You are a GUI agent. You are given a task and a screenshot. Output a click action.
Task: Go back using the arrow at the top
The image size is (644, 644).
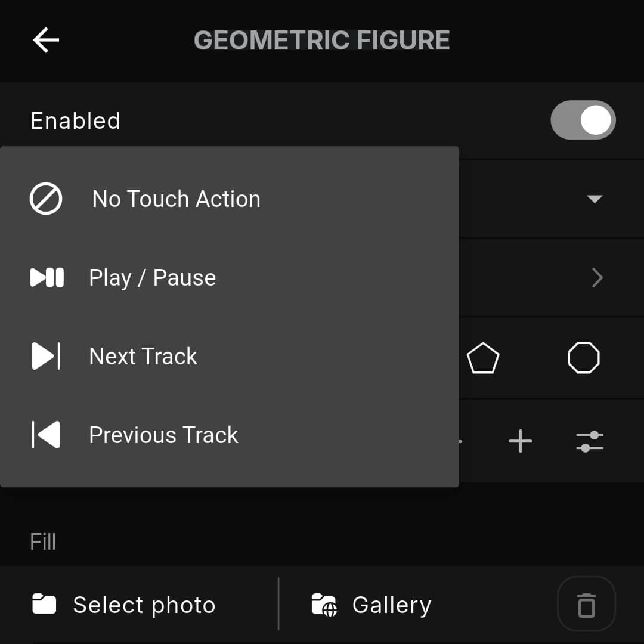pyautogui.click(x=45, y=40)
